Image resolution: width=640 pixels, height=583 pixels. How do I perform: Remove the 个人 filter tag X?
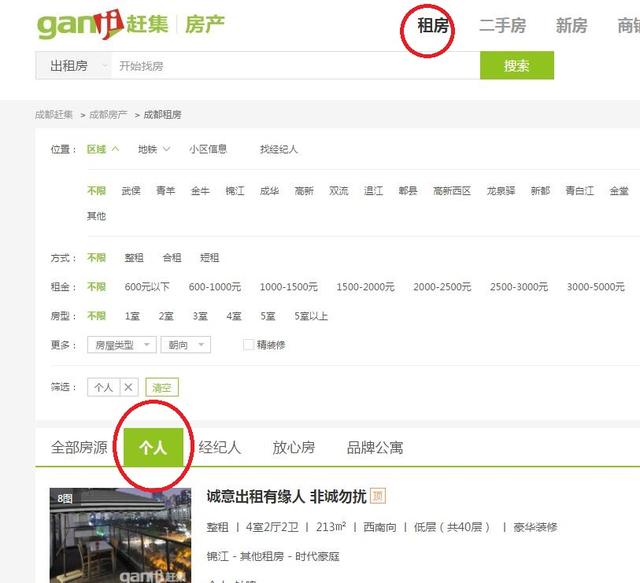click(128, 387)
